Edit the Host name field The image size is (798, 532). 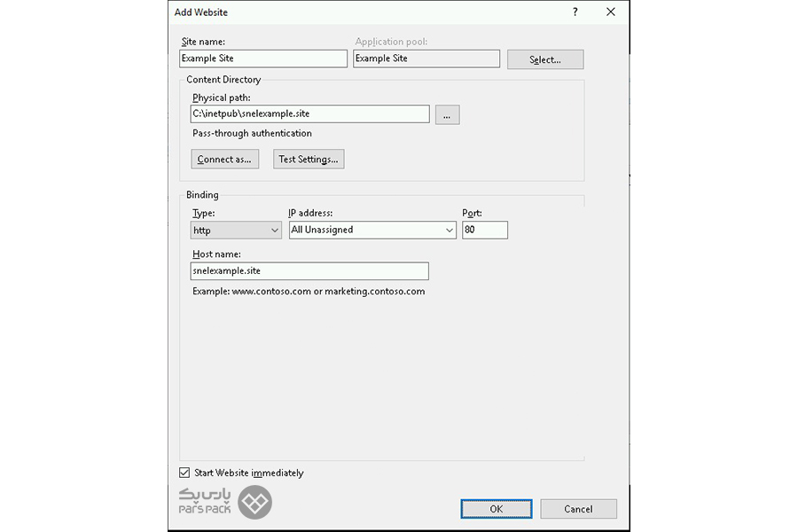coord(309,270)
